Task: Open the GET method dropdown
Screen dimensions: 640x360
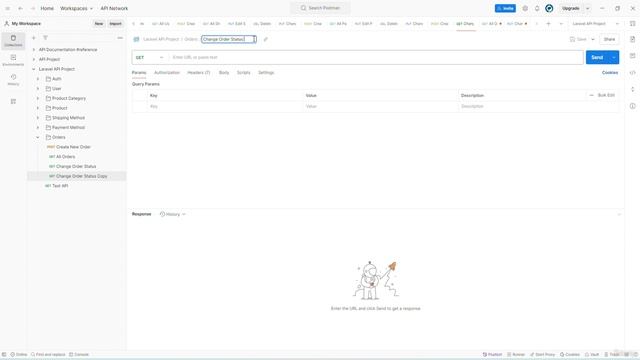Action: (x=150, y=58)
